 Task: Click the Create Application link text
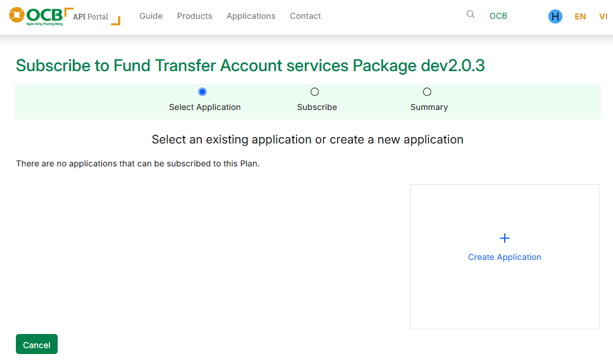505,257
